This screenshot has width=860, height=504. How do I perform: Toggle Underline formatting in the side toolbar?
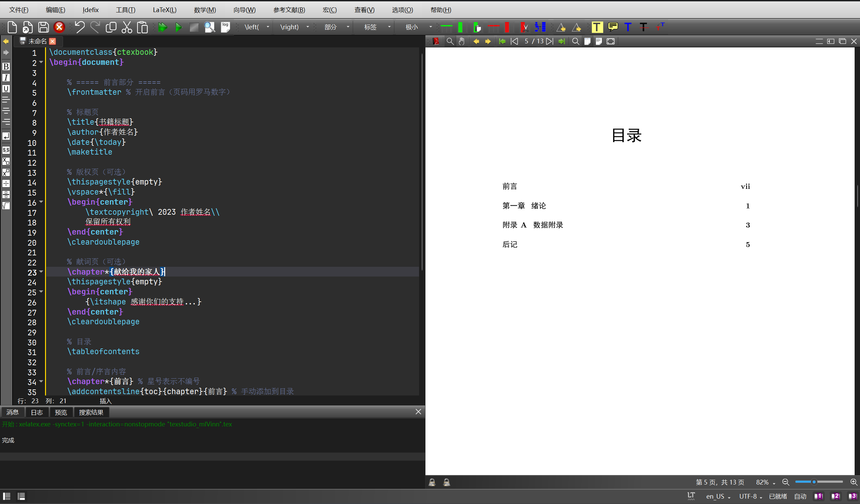point(6,89)
